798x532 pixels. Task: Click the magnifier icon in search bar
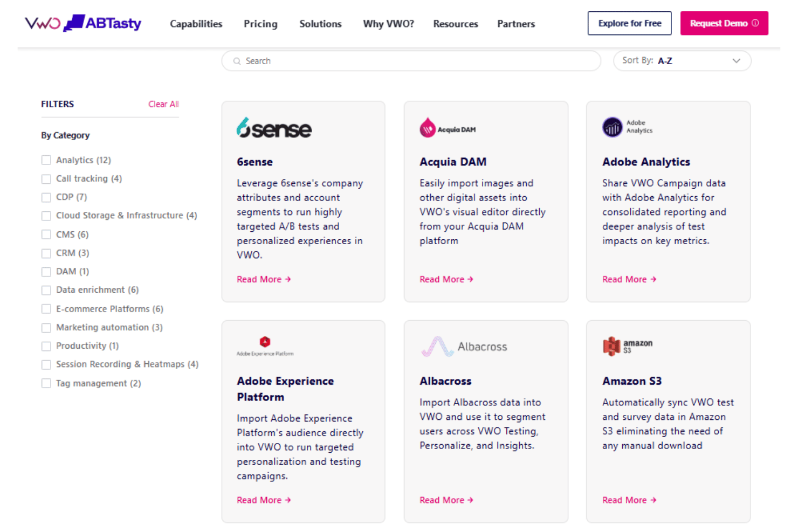pyautogui.click(x=237, y=61)
